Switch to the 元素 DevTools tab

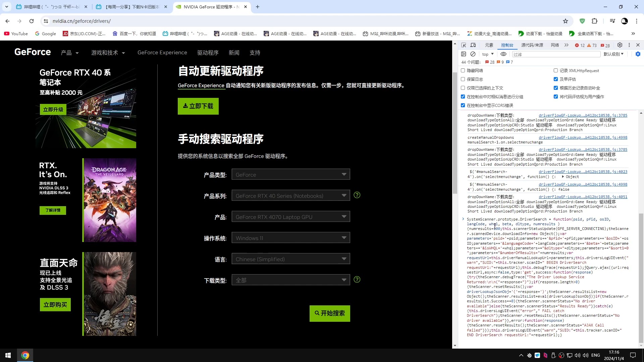tap(489, 45)
